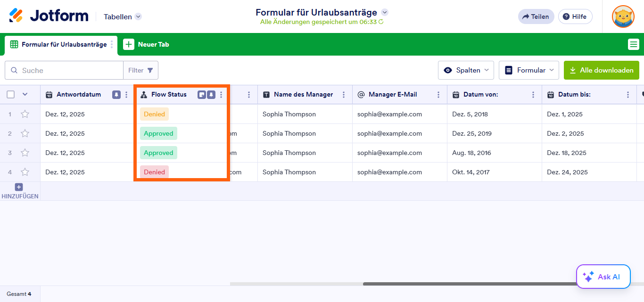
Task: Star row 4 with the Denied status
Action: (25, 171)
